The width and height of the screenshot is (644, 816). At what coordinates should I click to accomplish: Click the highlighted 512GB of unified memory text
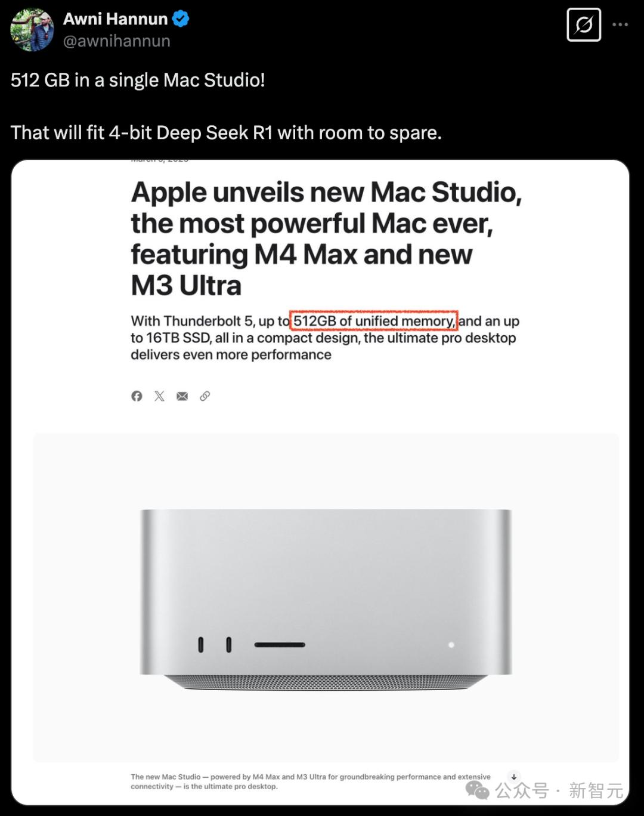[374, 321]
